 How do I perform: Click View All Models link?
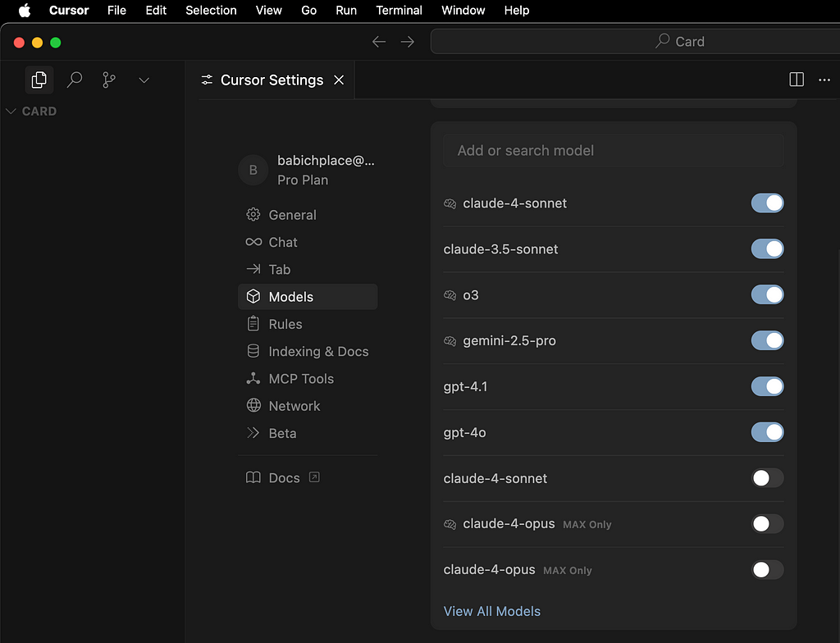pos(492,611)
